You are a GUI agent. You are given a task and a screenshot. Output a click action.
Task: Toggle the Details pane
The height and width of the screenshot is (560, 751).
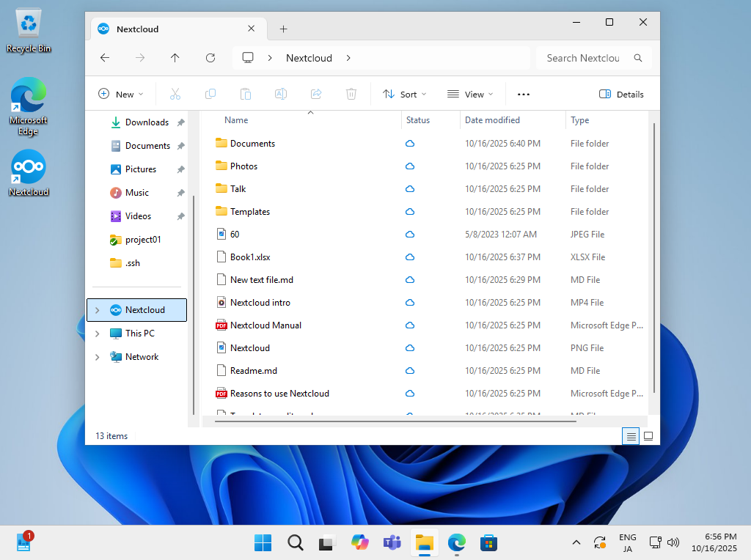tap(621, 94)
